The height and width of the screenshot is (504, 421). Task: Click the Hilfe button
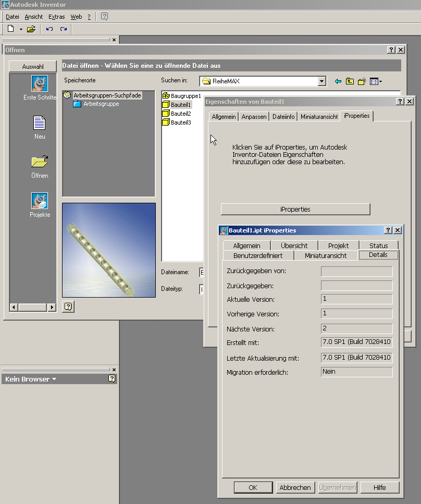(379, 487)
